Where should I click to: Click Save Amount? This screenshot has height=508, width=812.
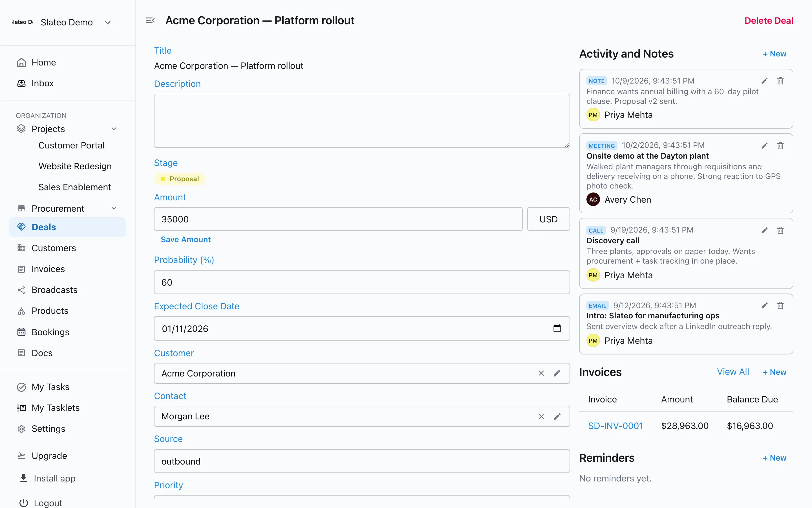pos(186,240)
